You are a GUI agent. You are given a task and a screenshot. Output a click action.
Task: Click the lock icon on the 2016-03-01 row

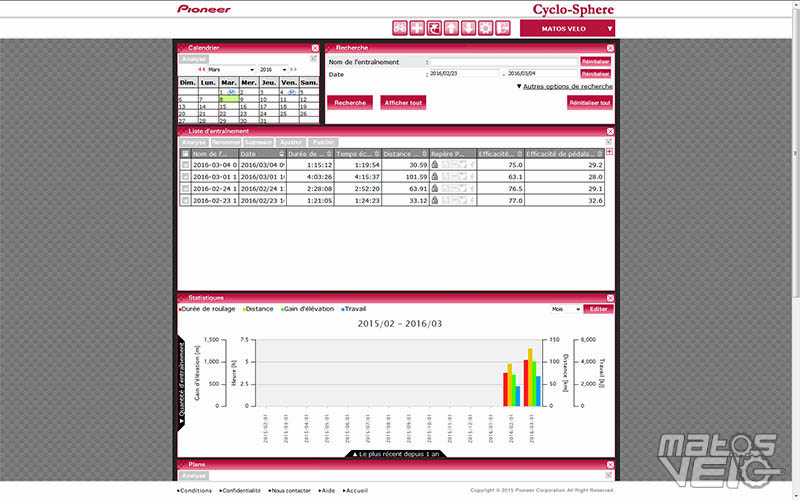(x=435, y=177)
